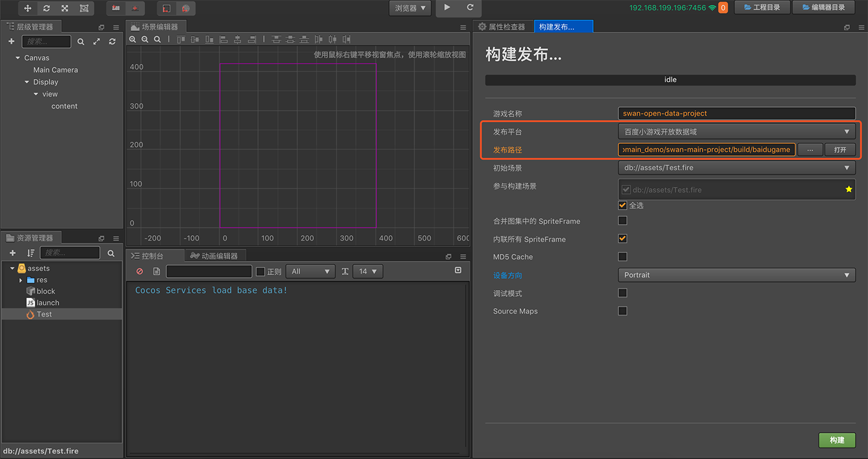Screen dimensions: 868x459
Task: Expand all nodes in hierarchy panel
Action: [x=97, y=42]
